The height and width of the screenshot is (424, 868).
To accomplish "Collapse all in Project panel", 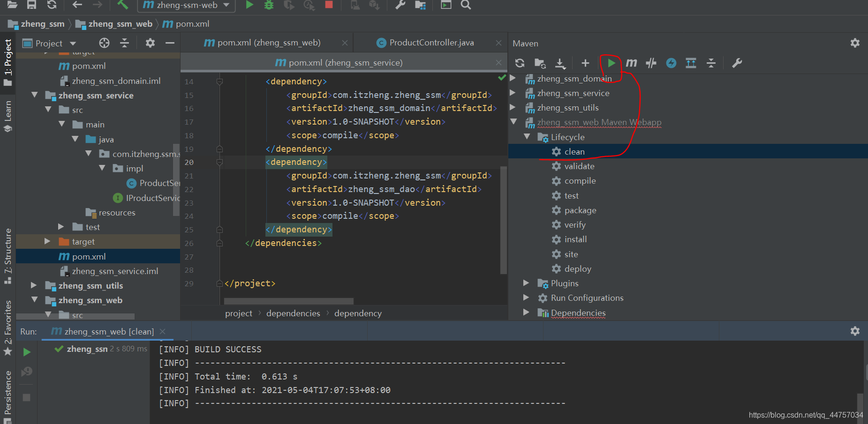I will tap(124, 43).
